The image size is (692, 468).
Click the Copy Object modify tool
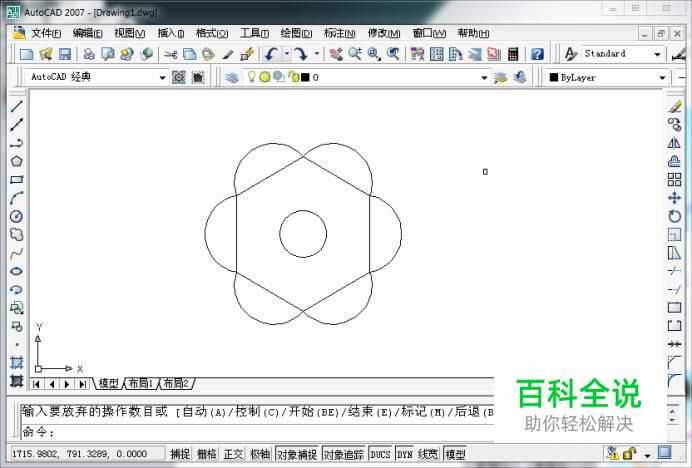[674, 125]
